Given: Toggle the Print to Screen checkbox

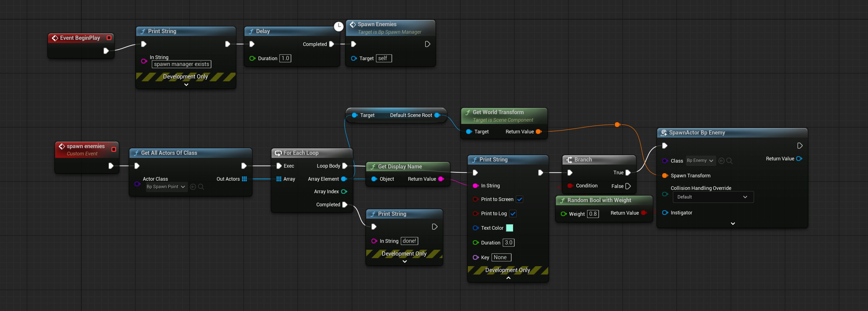Looking at the screenshot, I should click(520, 199).
